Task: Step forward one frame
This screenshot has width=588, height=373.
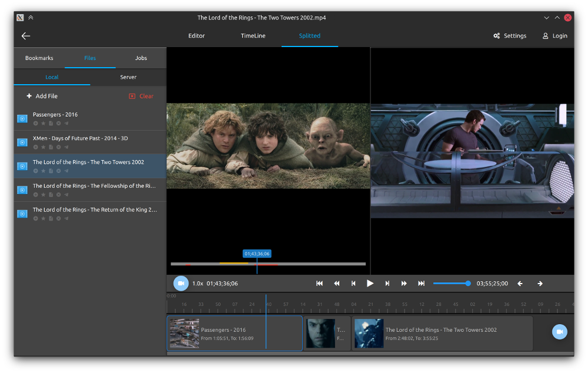Action: point(387,284)
